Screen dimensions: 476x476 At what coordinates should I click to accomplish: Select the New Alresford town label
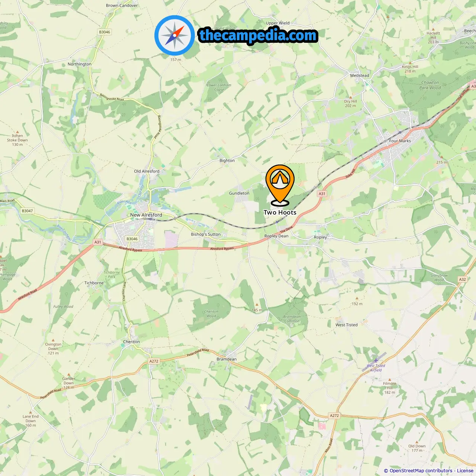click(x=146, y=215)
